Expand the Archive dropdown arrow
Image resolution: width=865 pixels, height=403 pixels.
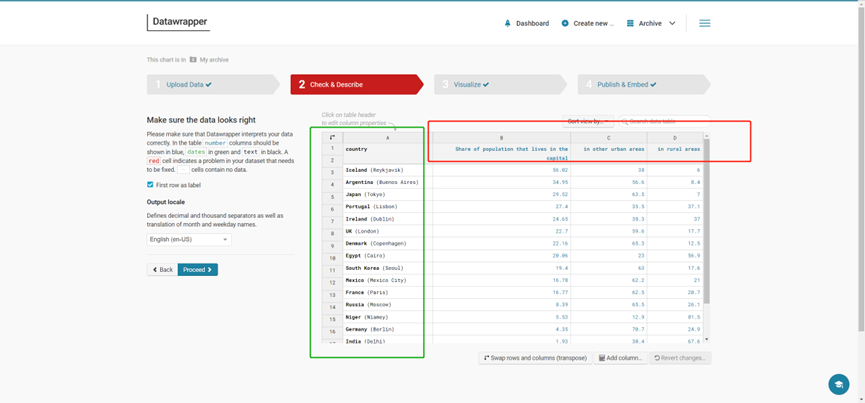(x=672, y=23)
